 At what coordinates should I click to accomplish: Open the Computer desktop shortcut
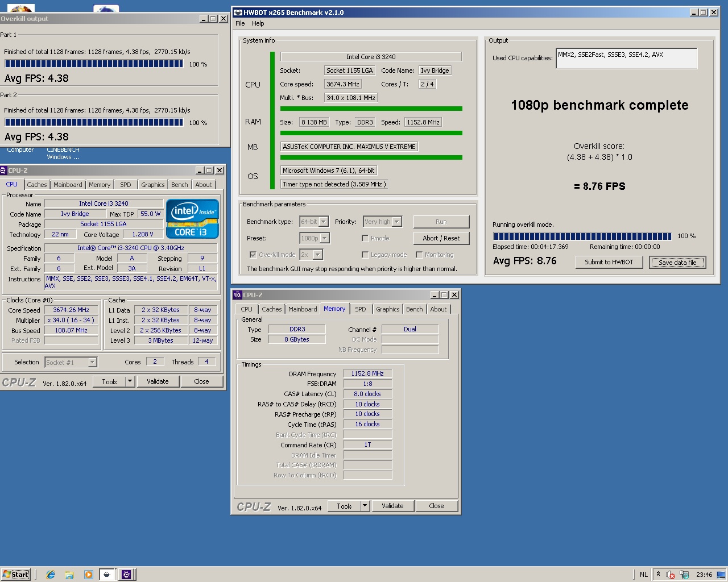[x=20, y=150]
